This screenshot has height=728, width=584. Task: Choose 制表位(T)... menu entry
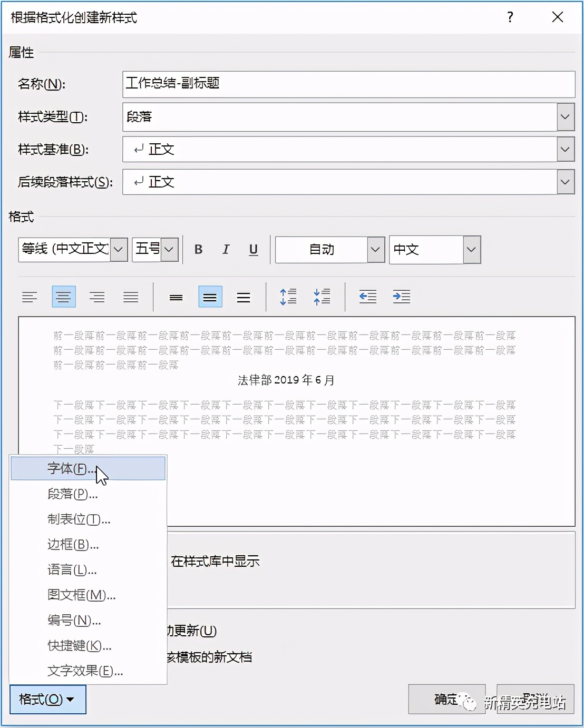(x=88, y=519)
